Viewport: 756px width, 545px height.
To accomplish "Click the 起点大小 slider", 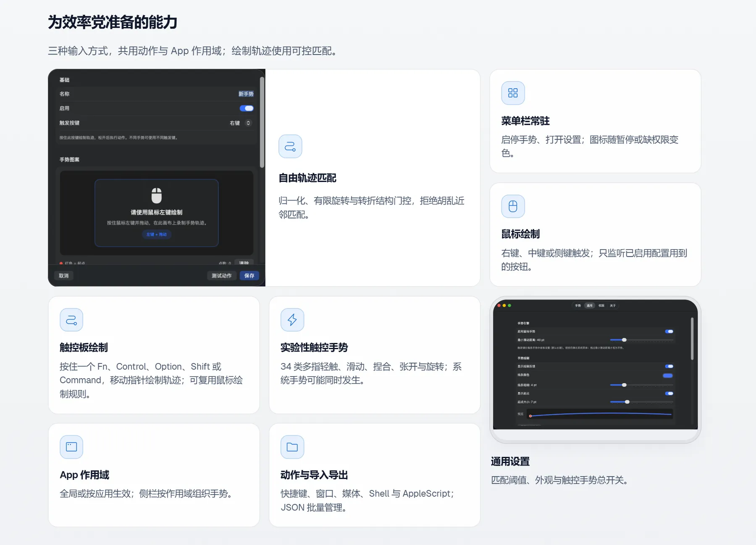I will pos(641,402).
